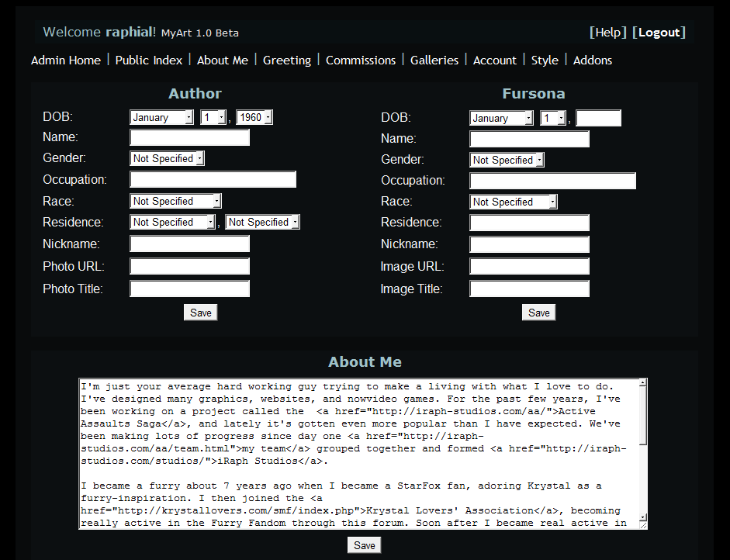Open the Commissions page
The height and width of the screenshot is (560, 730).
pyautogui.click(x=360, y=60)
